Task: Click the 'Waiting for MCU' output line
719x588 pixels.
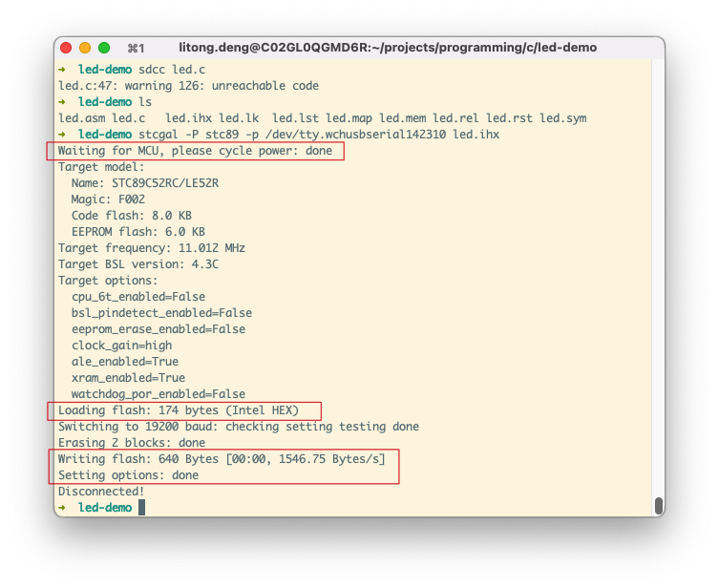Action: 195,151
